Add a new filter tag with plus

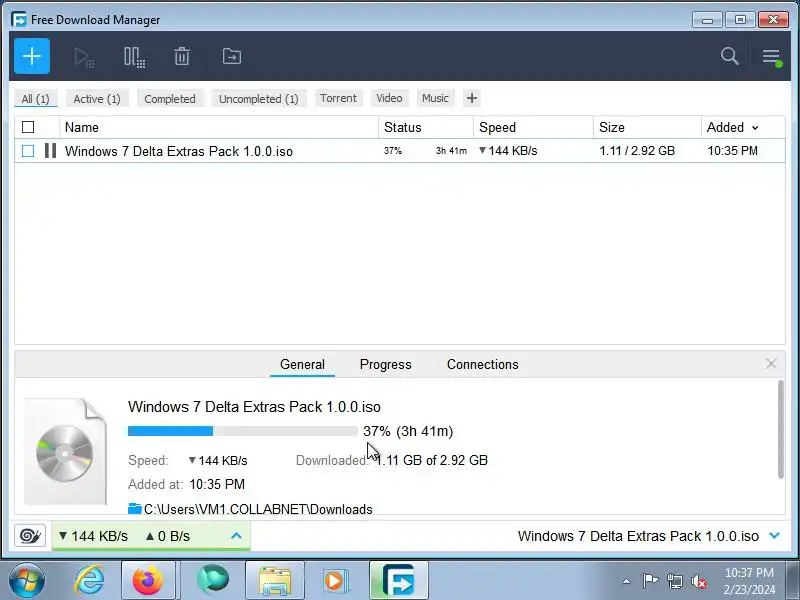pyautogui.click(x=472, y=98)
